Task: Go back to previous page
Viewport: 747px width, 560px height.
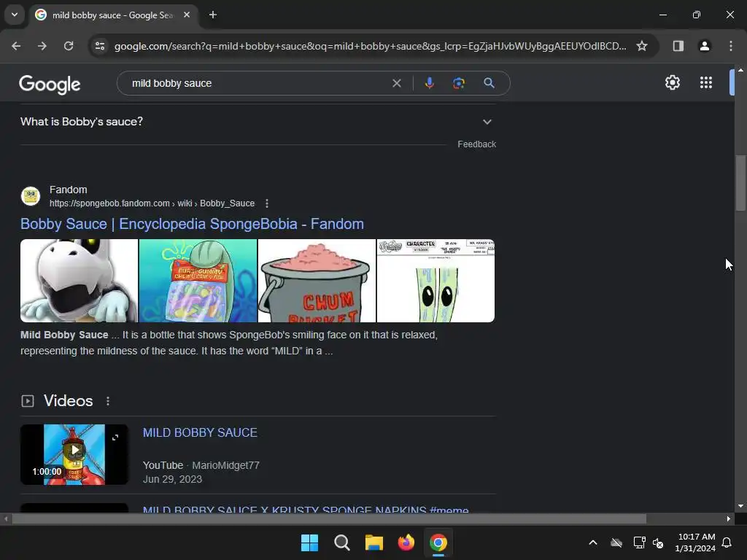Action: pyautogui.click(x=16, y=46)
